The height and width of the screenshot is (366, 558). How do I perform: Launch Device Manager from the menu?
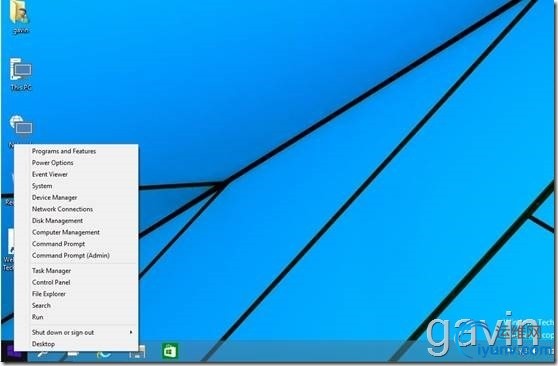(76, 198)
